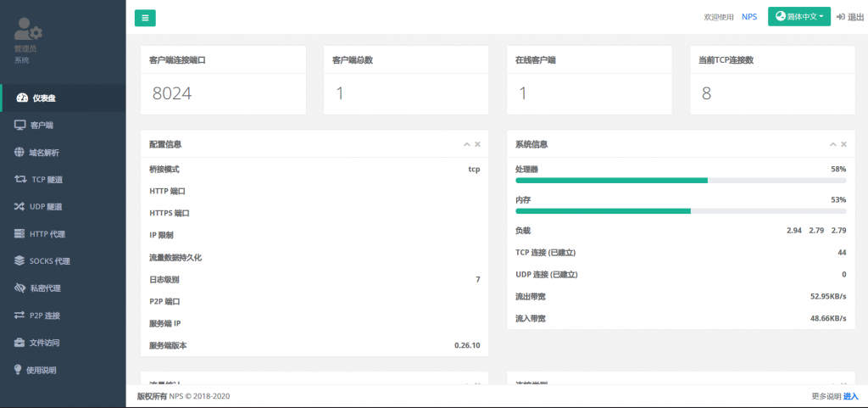Open 文件访问 in the sidebar

(x=63, y=342)
